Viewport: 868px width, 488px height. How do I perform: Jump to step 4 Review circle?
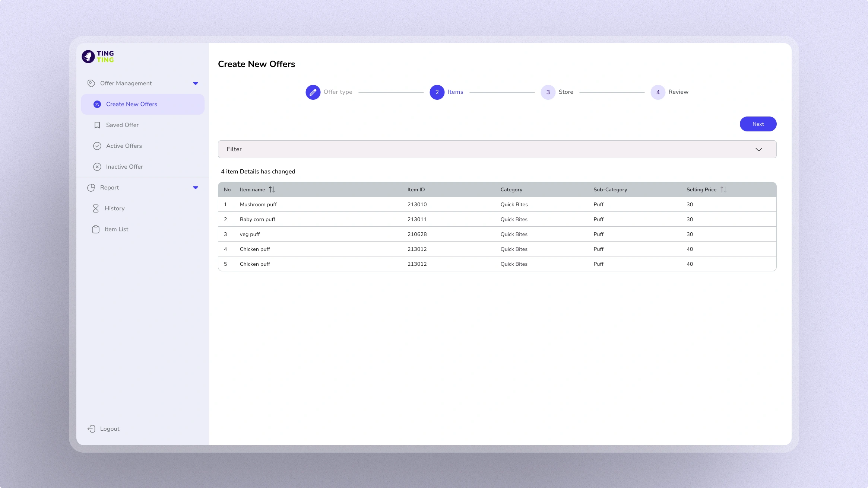[658, 92]
